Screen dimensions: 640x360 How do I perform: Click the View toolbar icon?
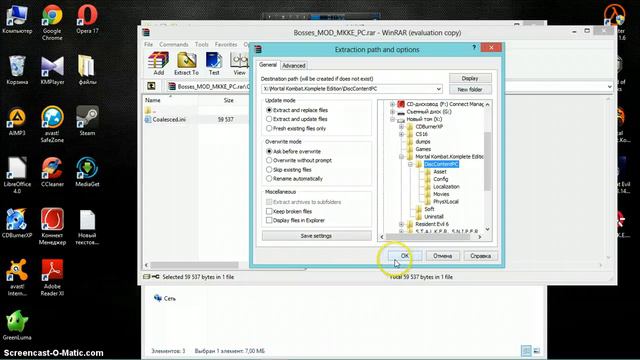click(239, 64)
